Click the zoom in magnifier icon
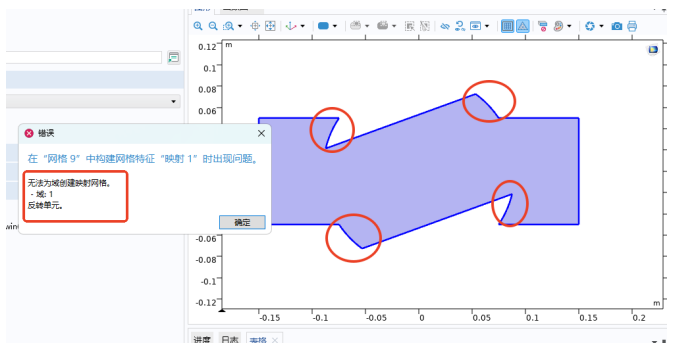The image size is (677, 360). (x=198, y=26)
